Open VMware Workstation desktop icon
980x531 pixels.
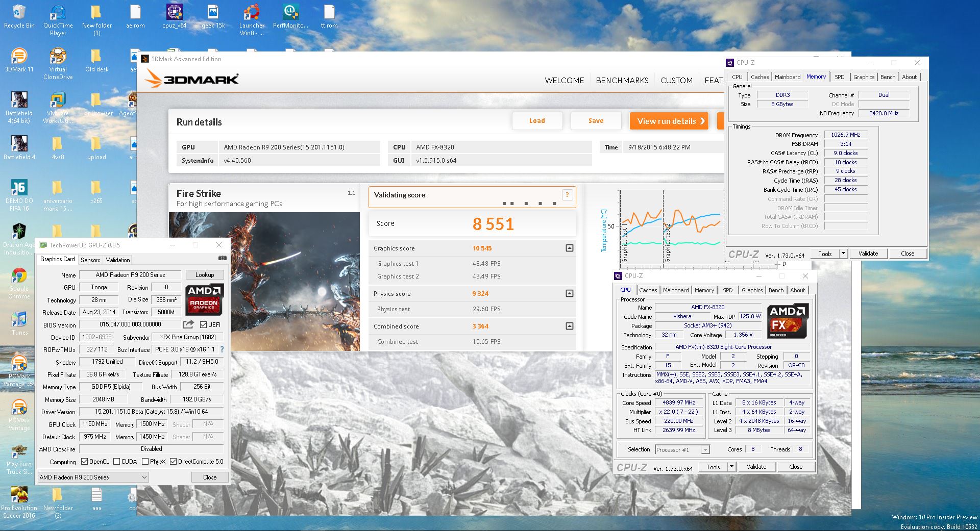(x=58, y=108)
